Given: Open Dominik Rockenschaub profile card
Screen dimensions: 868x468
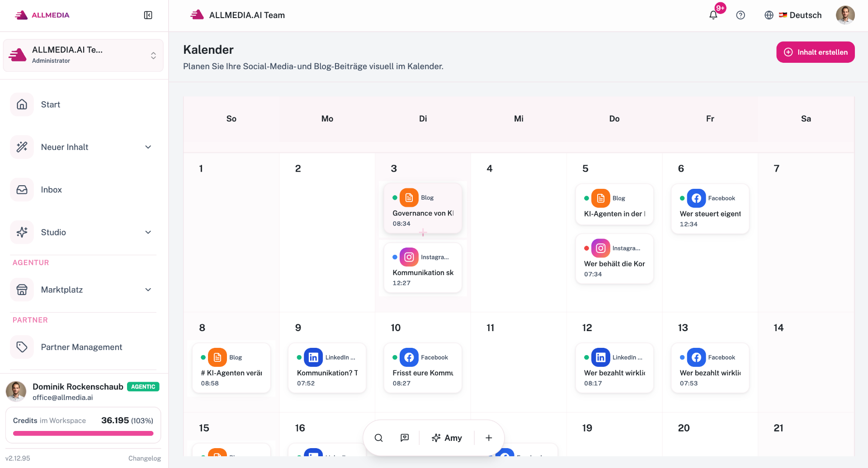Looking at the screenshot, I should 83,391.
